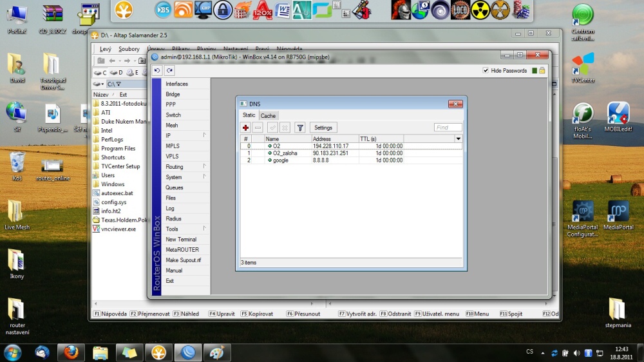Open the DNS columns dropdown arrow
The image size is (644, 362).
[x=459, y=139]
